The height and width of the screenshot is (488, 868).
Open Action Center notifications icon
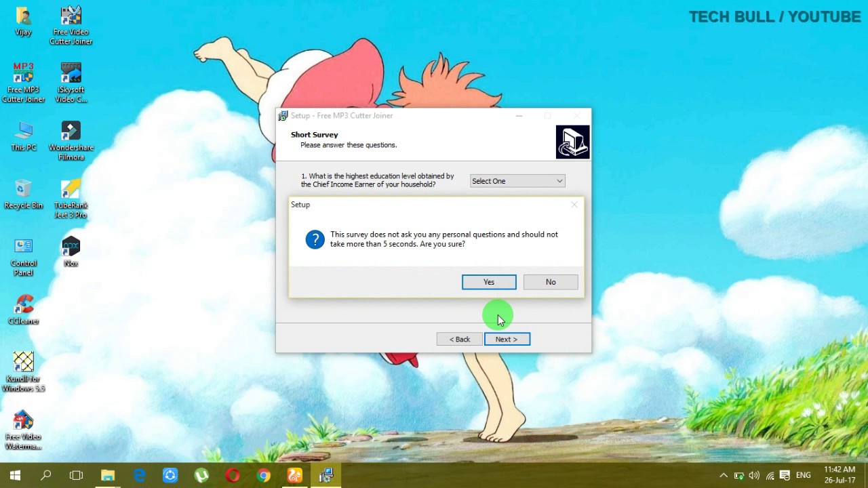[x=785, y=476]
